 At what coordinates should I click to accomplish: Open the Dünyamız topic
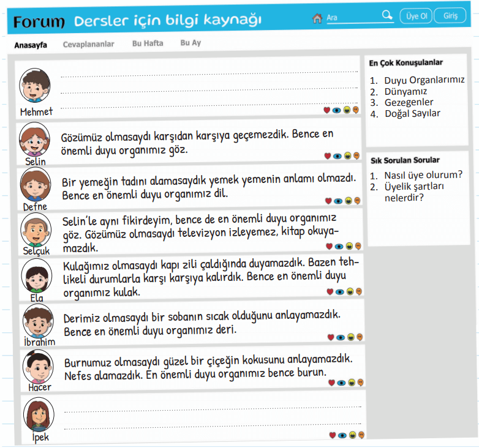[405, 92]
